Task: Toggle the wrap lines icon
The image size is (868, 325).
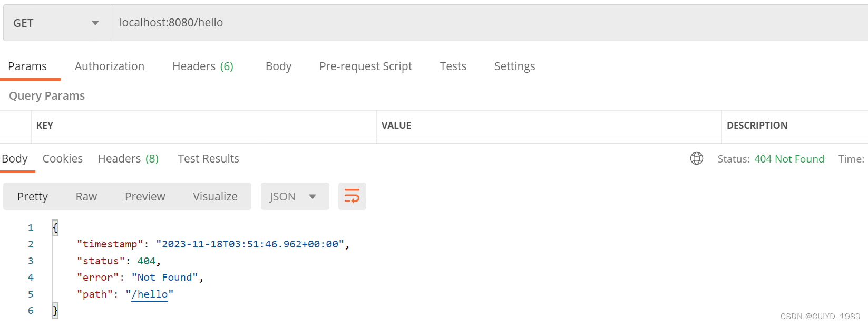Action: coord(352,196)
